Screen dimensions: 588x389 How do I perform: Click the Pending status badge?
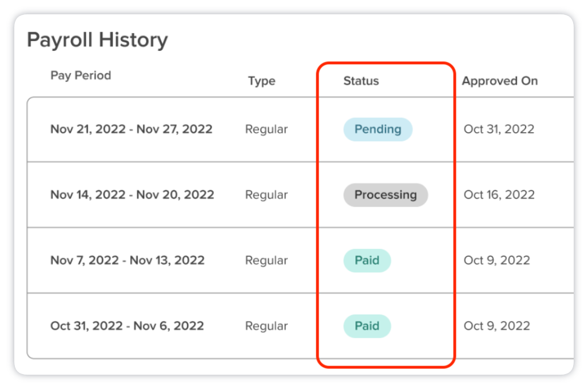[x=378, y=129]
